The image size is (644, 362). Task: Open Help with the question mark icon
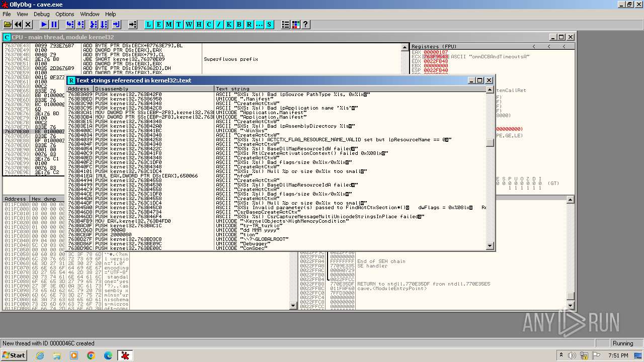305,24
